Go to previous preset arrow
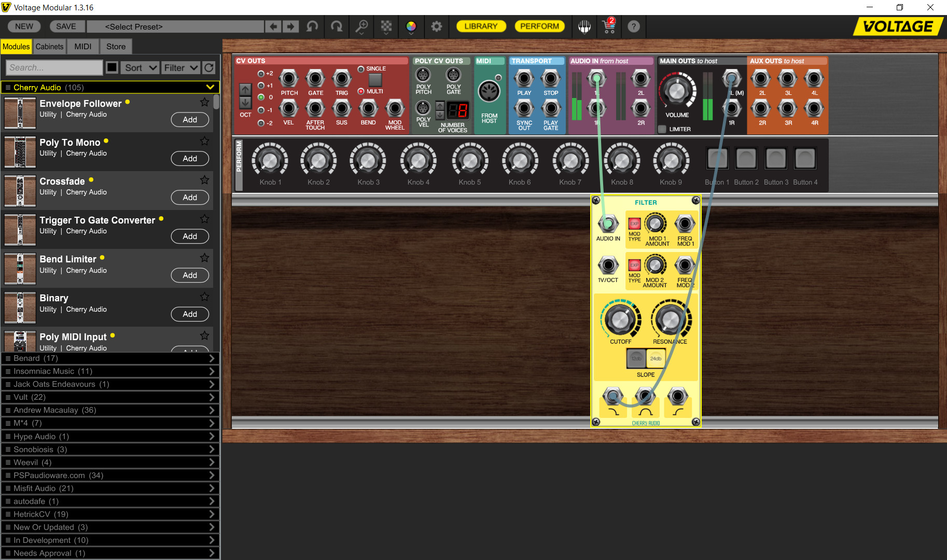The width and height of the screenshot is (947, 560). (273, 26)
